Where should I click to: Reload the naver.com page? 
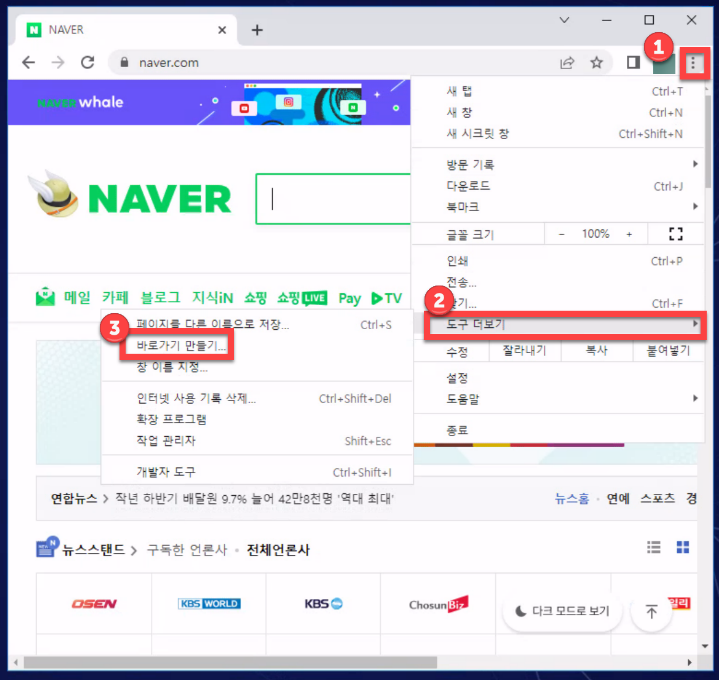[x=88, y=62]
